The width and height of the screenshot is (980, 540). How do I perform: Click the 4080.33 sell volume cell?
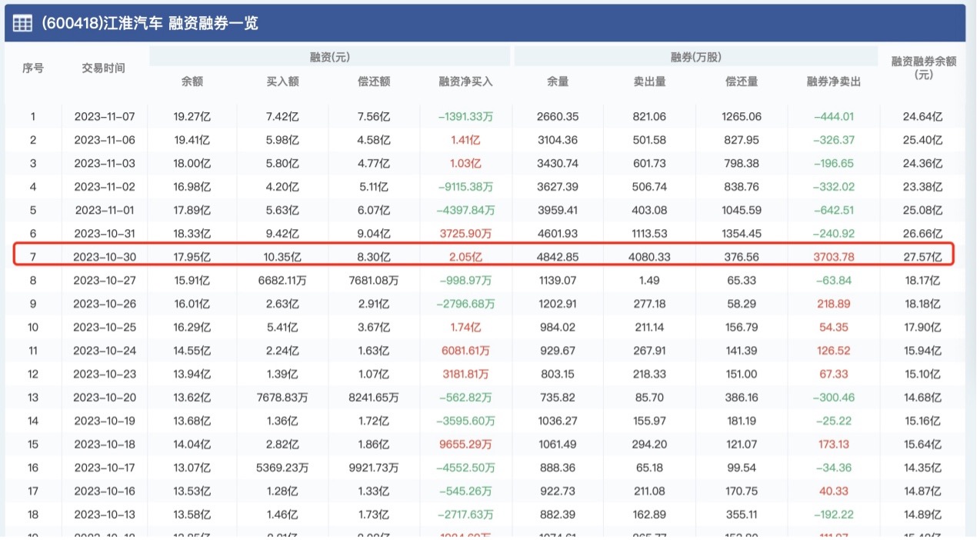[x=649, y=257]
